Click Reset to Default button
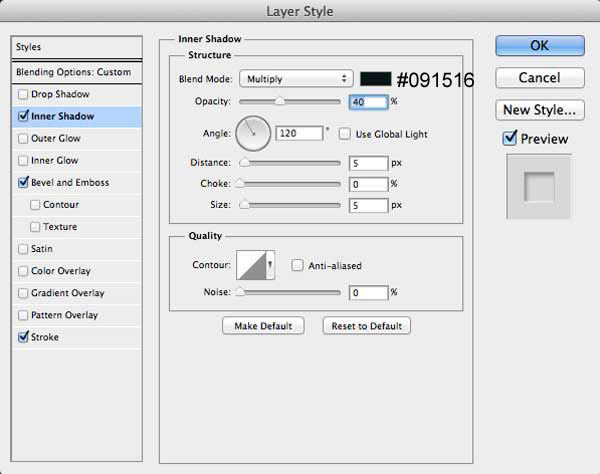The height and width of the screenshot is (474, 600). (x=367, y=326)
